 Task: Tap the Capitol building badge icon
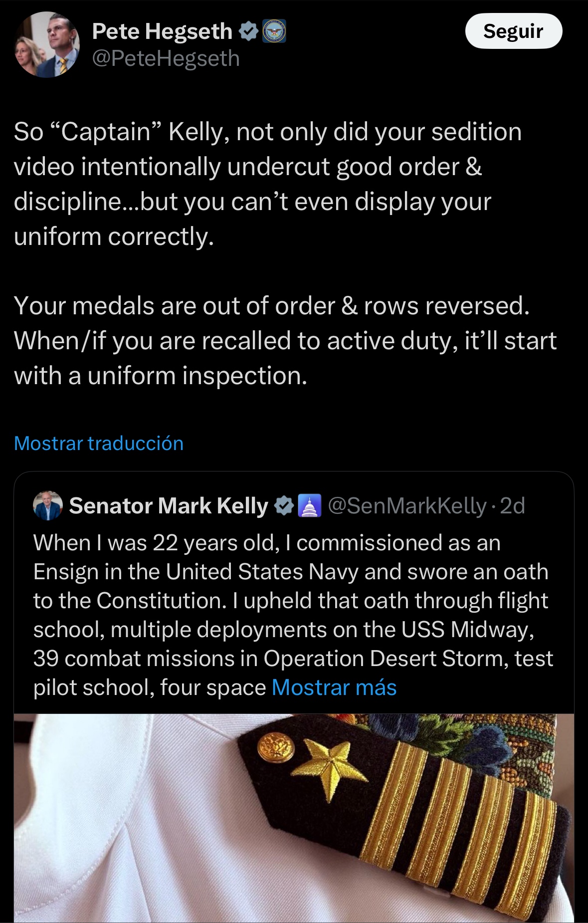310,505
